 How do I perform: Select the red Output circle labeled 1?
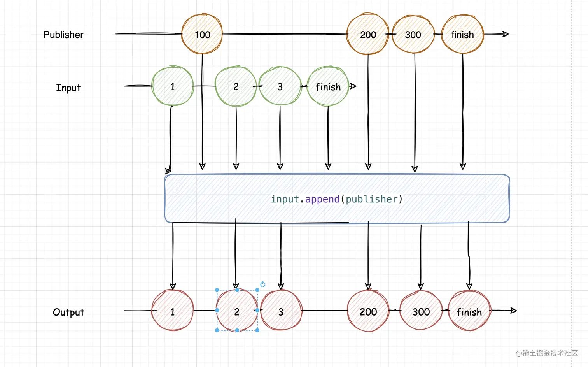173,311
